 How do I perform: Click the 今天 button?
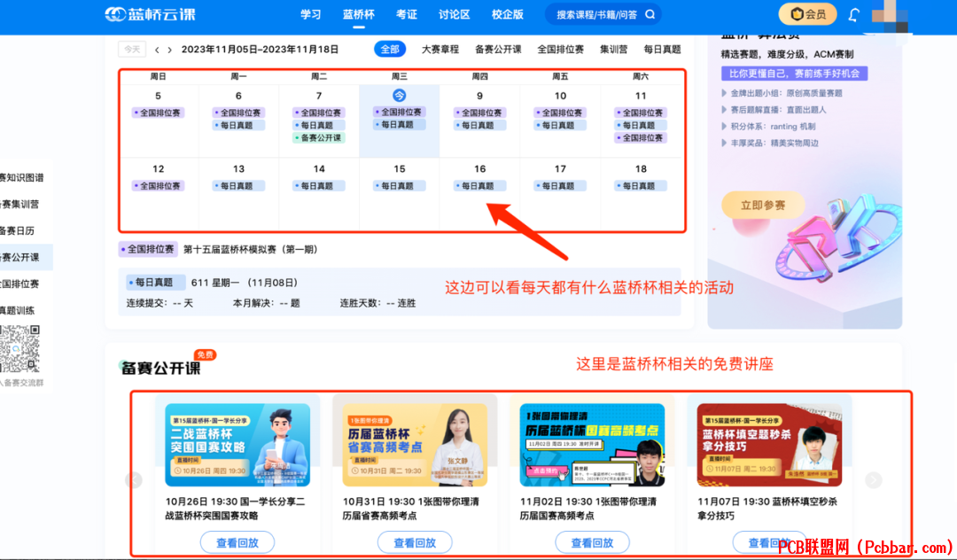[132, 50]
